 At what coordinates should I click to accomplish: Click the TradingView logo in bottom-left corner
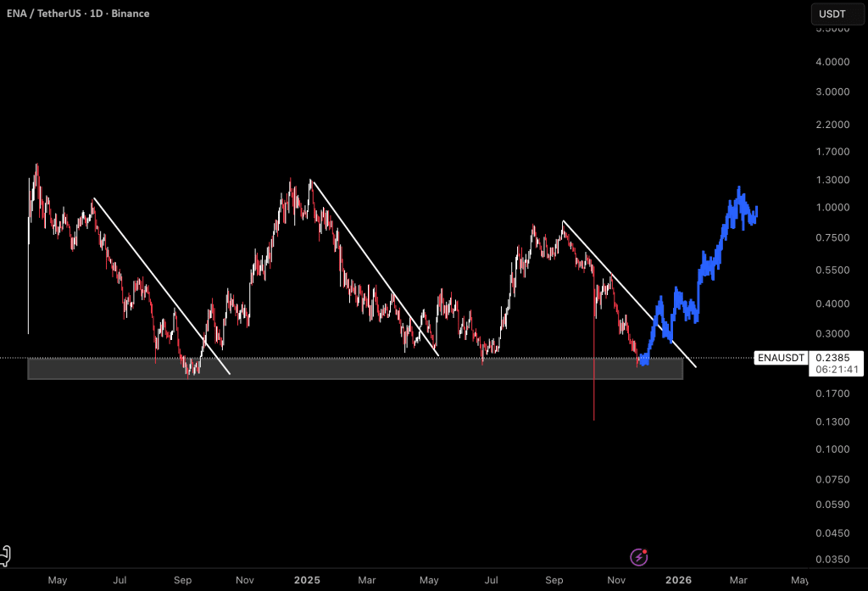6,555
